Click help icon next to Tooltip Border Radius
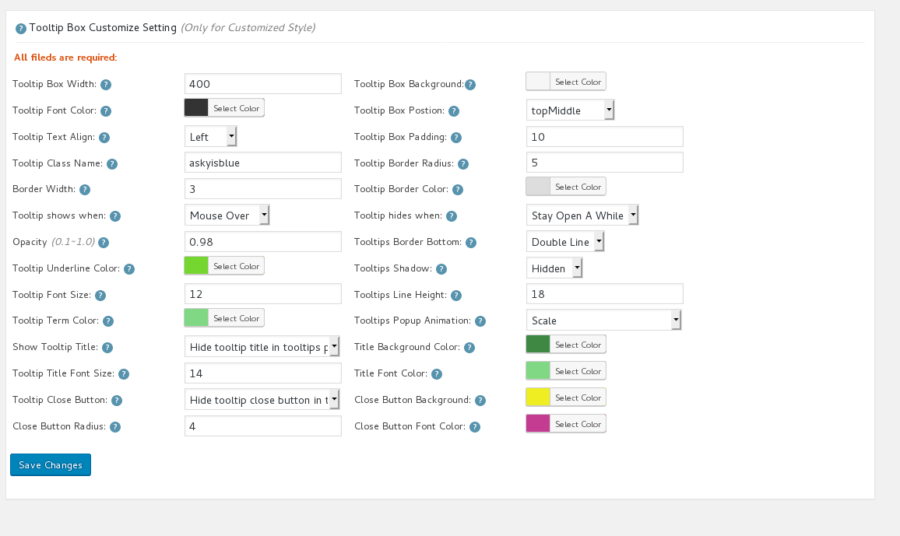 tap(463, 164)
